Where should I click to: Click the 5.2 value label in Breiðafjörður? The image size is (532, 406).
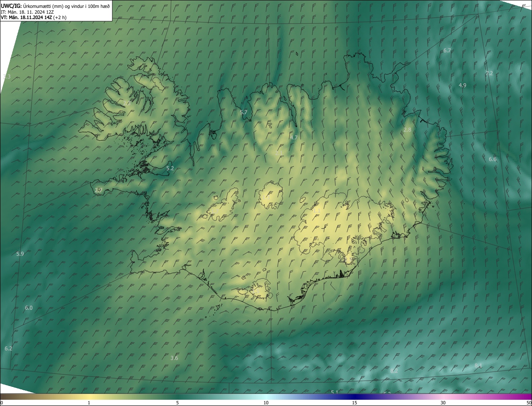pos(170,168)
